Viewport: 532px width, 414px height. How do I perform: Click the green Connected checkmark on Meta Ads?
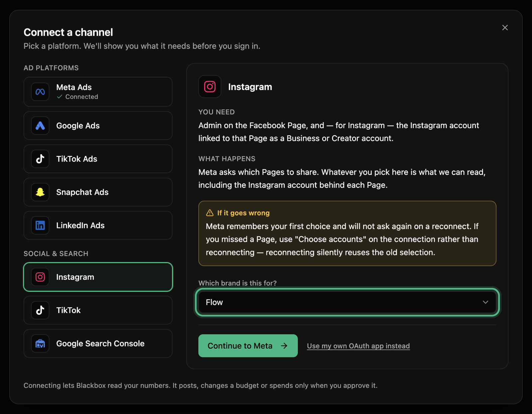tap(60, 97)
